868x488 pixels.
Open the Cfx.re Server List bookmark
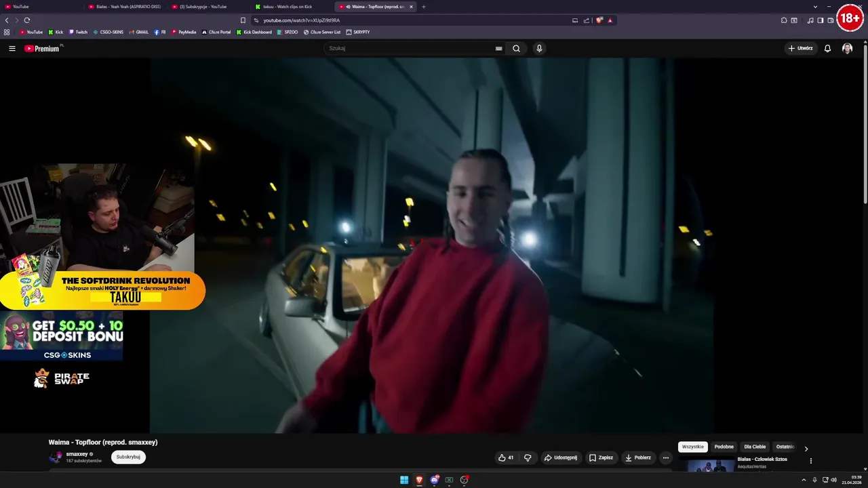click(322, 32)
